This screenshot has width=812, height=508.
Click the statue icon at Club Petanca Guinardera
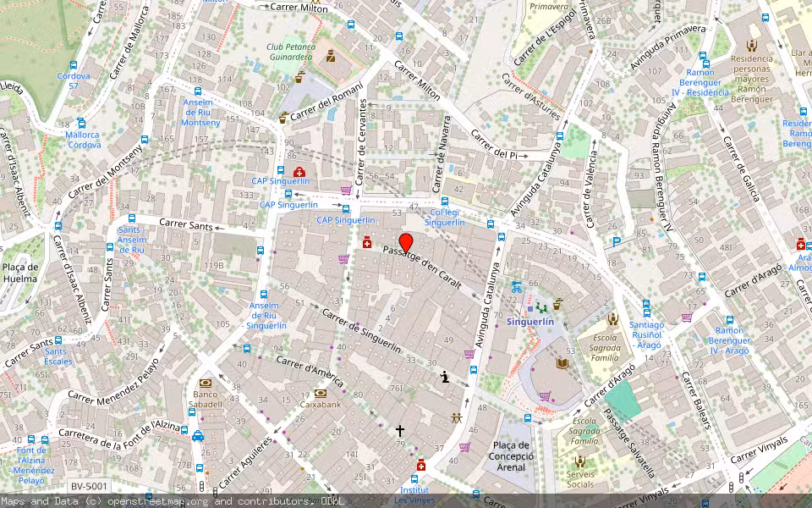tap(332, 58)
